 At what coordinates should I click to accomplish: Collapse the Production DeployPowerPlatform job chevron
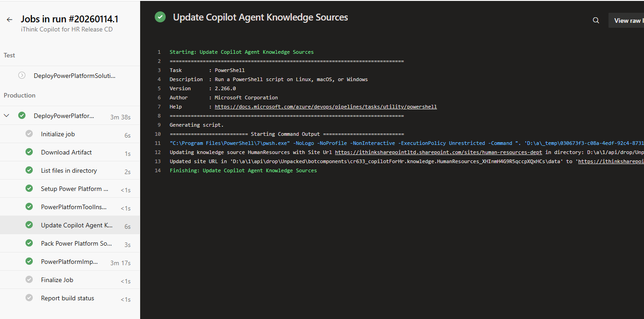coord(7,116)
